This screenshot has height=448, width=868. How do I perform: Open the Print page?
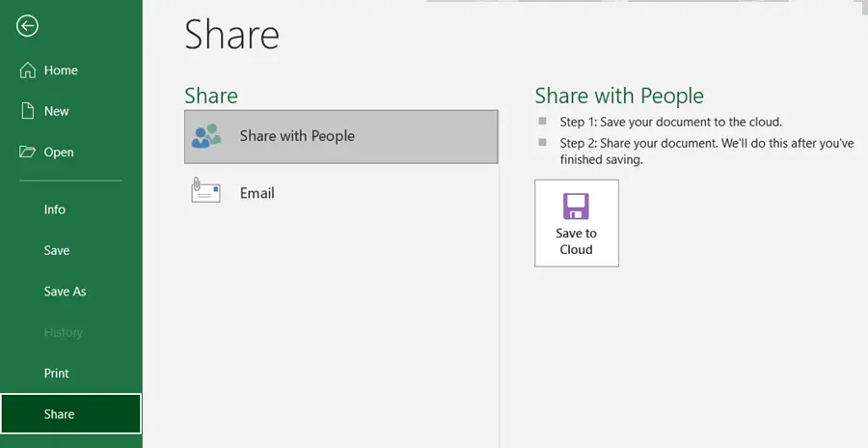(x=57, y=373)
